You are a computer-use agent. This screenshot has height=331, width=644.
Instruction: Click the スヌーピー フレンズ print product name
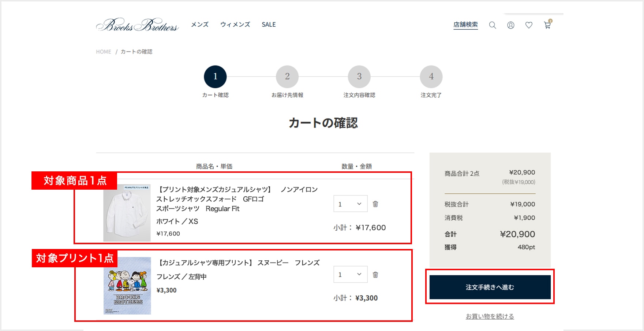pos(239,263)
